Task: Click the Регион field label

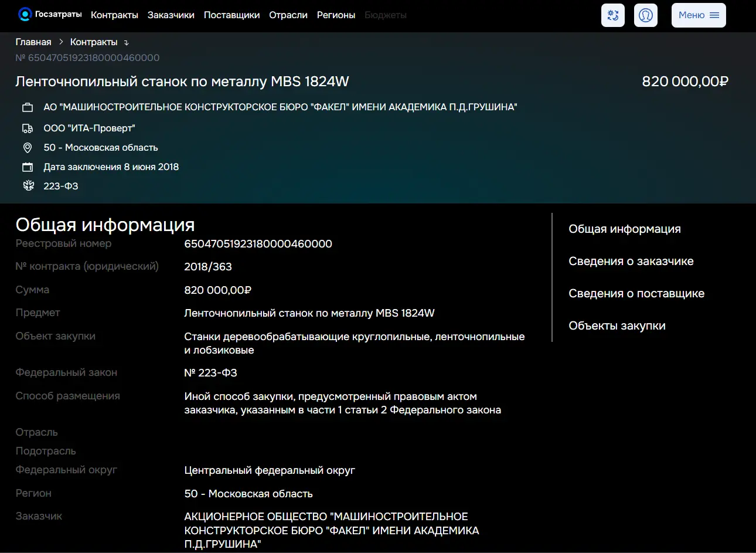Action: (x=33, y=493)
